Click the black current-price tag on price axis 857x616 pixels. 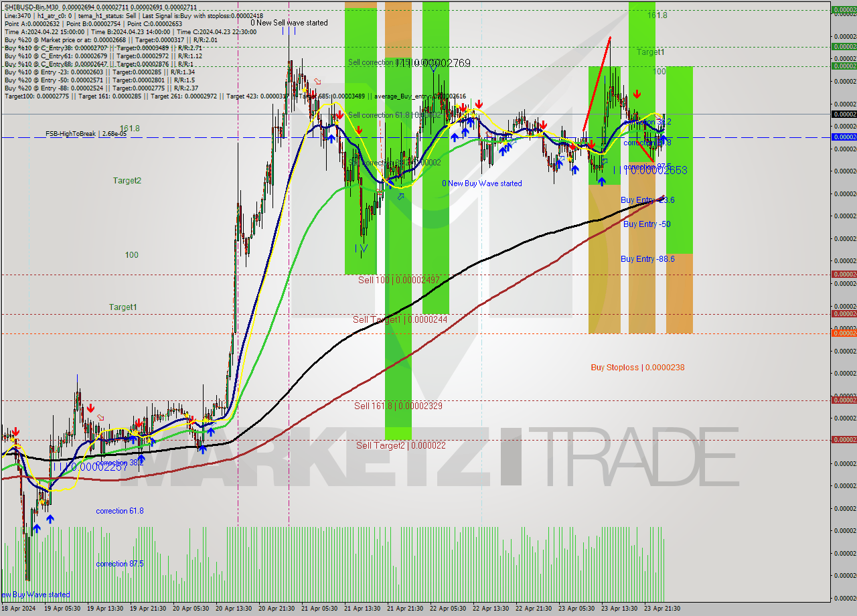tap(844, 114)
